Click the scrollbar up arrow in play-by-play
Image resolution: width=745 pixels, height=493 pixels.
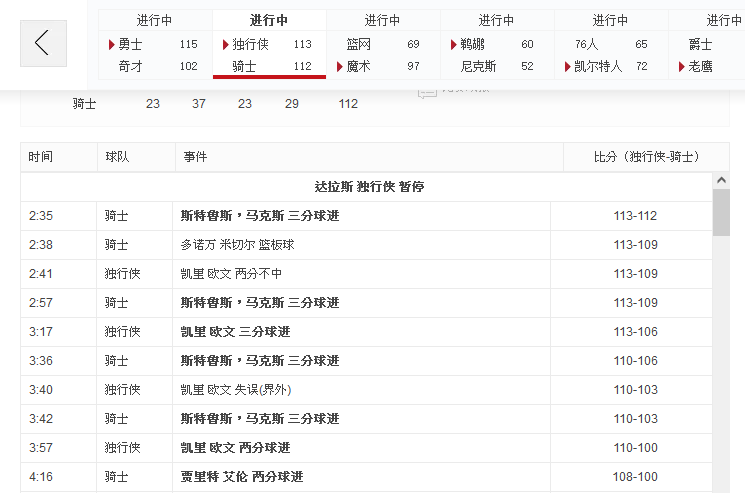point(721,180)
